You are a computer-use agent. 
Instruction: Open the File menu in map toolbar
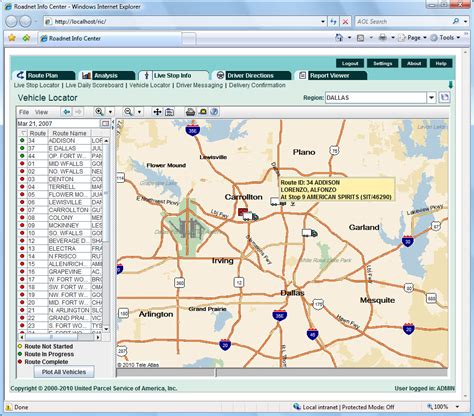click(24, 112)
